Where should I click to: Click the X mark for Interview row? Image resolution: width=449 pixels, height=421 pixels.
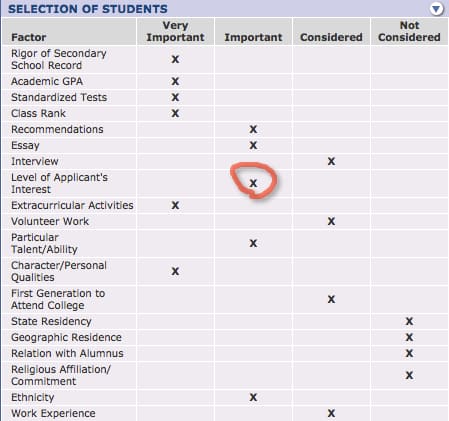pyautogui.click(x=331, y=161)
